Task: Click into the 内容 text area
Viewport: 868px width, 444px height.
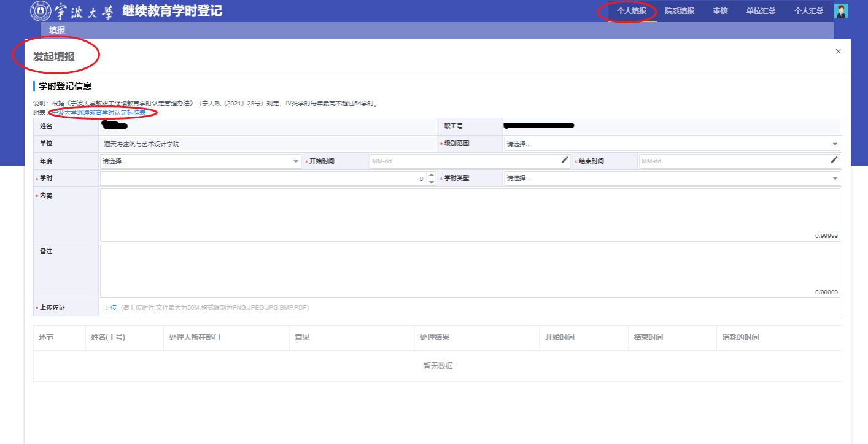Action: click(470, 214)
